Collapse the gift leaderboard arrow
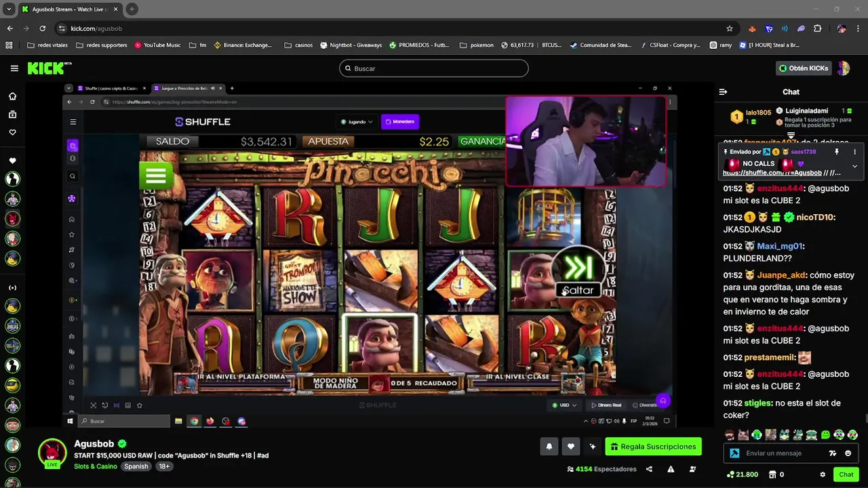 [791, 136]
